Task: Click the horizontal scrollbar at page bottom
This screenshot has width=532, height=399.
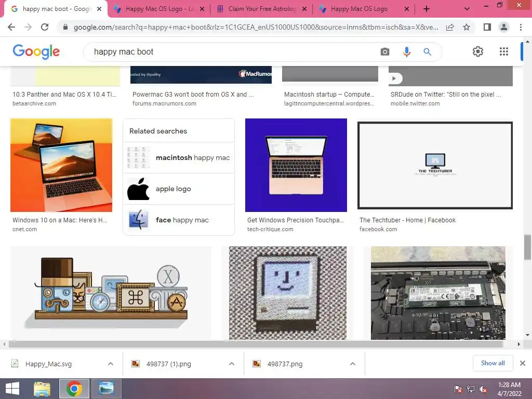Action: 255,344
